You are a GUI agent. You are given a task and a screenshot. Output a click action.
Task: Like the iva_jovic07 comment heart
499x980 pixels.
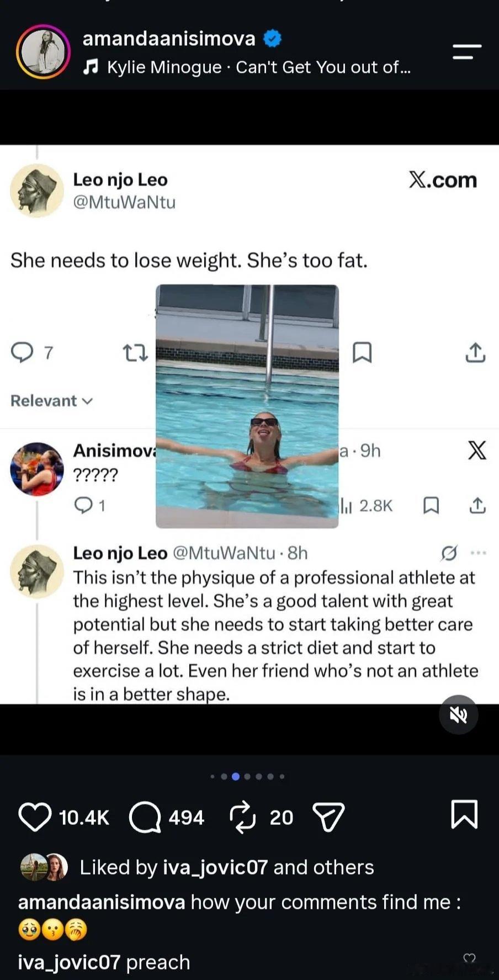[469, 958]
